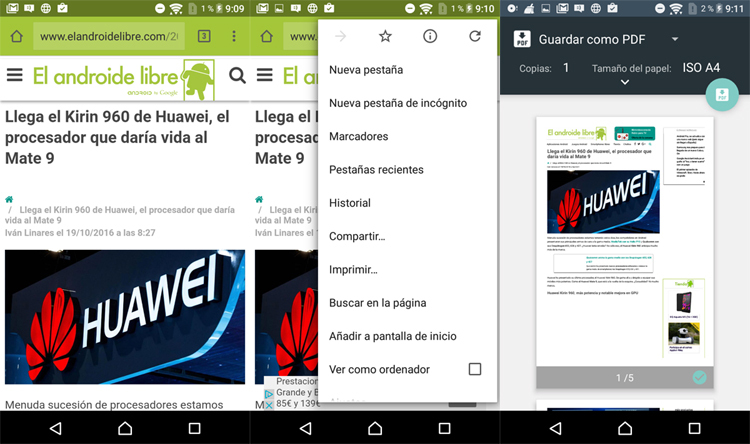Tap the round teal save PDF button
750x444 pixels.
[x=721, y=94]
